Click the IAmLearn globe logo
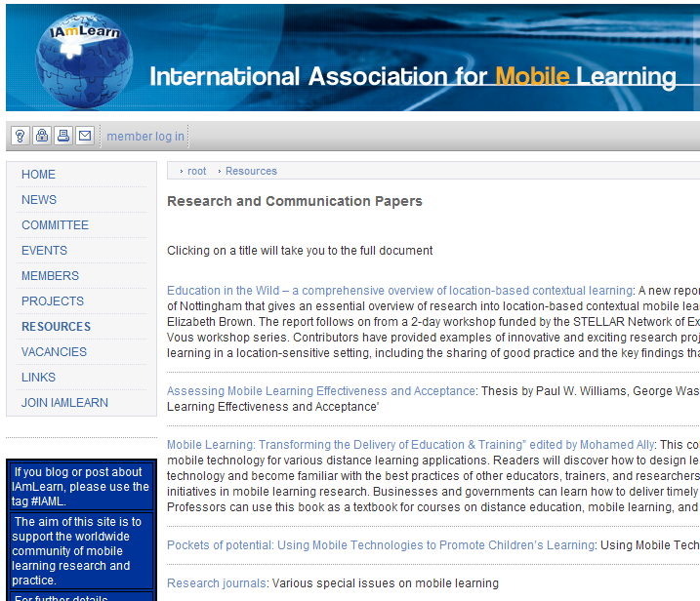This screenshot has height=601, width=700. 84,60
